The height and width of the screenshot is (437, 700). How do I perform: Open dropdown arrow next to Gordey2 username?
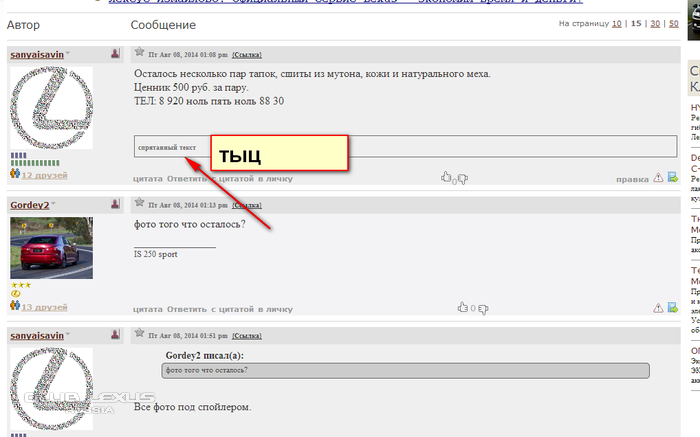point(53,205)
